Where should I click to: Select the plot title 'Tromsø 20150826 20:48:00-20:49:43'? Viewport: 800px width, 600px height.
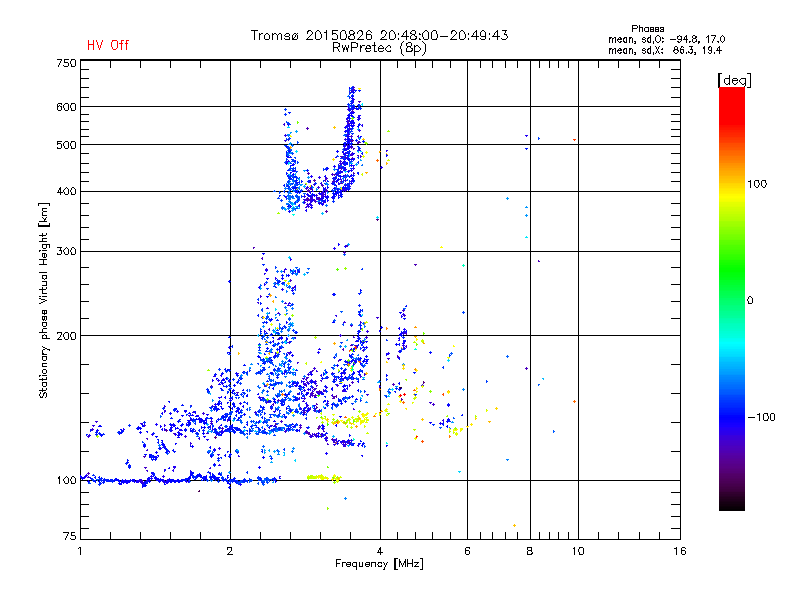coord(380,35)
